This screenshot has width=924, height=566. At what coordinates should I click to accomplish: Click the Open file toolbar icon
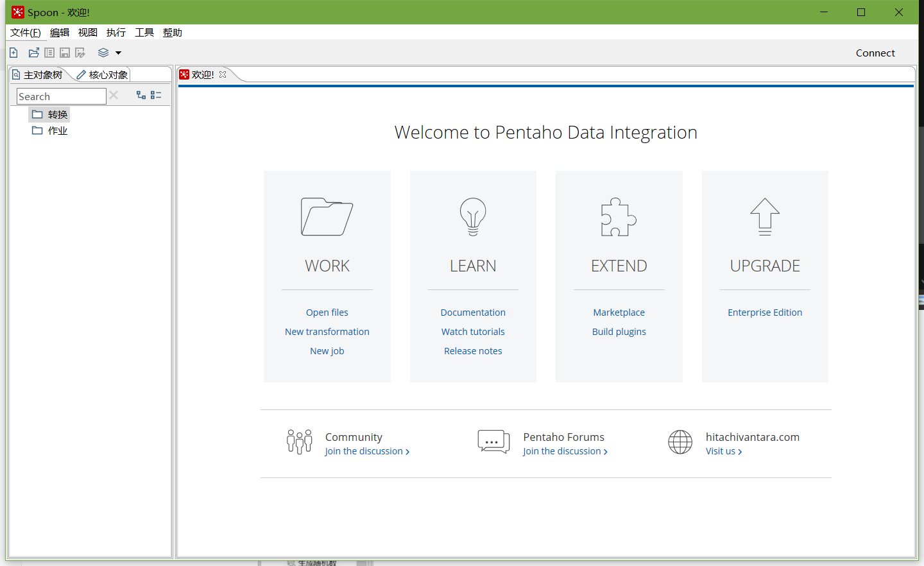point(34,53)
